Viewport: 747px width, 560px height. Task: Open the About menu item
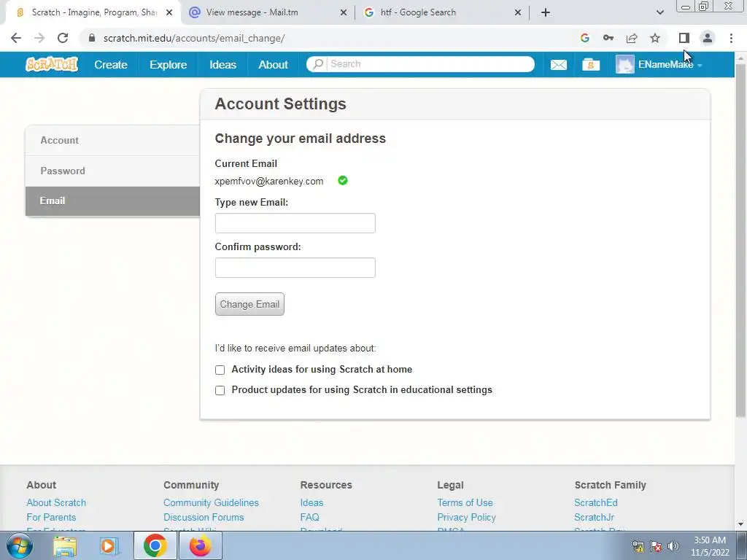[273, 65]
